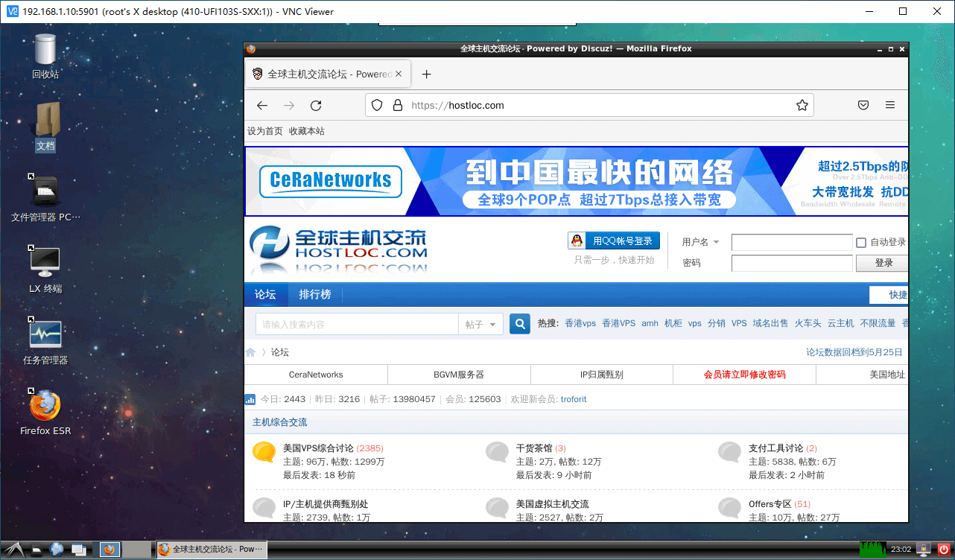
Task: Open 美国VPS综合讨论 forum title
Action: pos(318,448)
